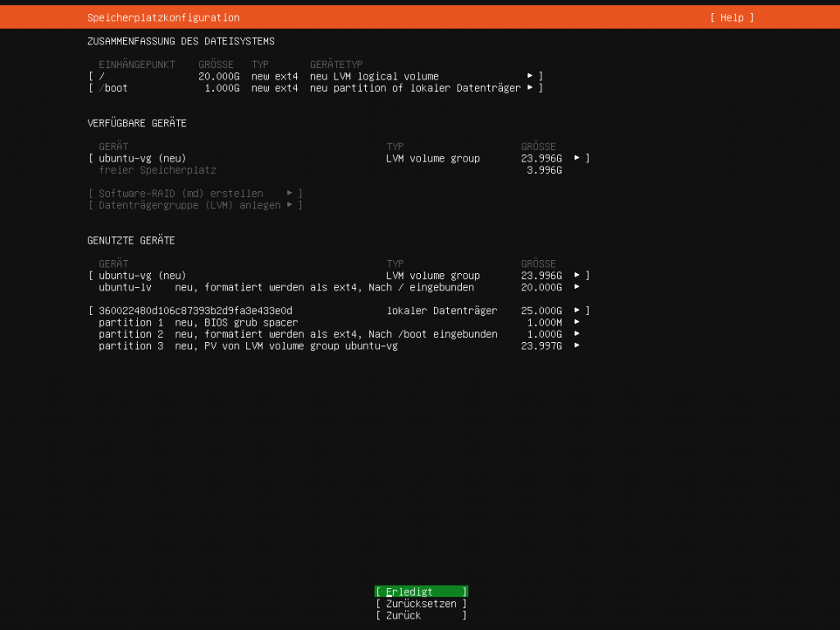Select the ubuntu-lv logical volume row
This screenshot has width=840, height=630.
(x=286, y=287)
